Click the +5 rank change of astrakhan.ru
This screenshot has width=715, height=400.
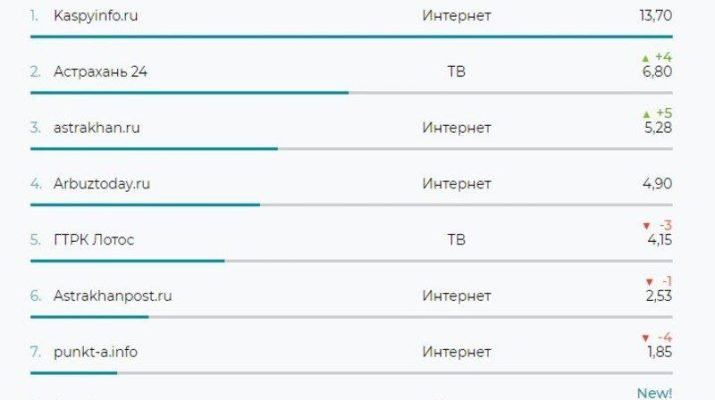[664, 113]
